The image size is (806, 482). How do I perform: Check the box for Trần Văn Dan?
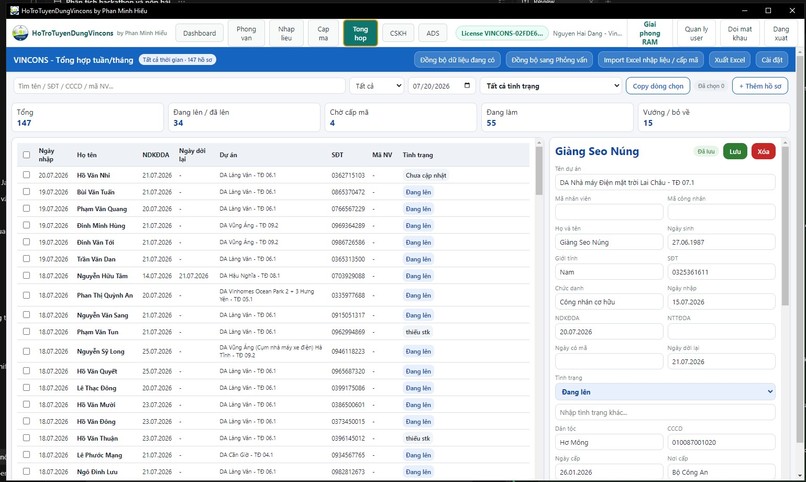(26, 259)
